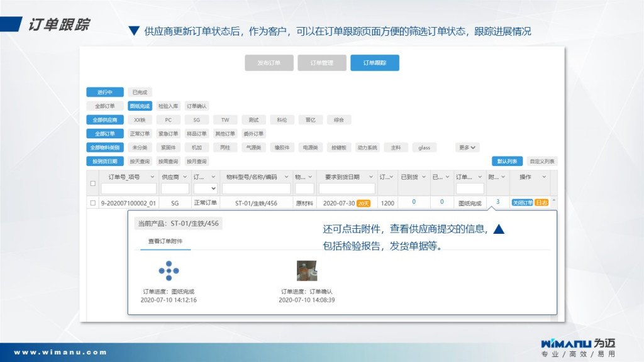Switch to the 订单管理 tab
Image resolution: width=644 pixels, height=362 pixels.
pyautogui.click(x=321, y=63)
